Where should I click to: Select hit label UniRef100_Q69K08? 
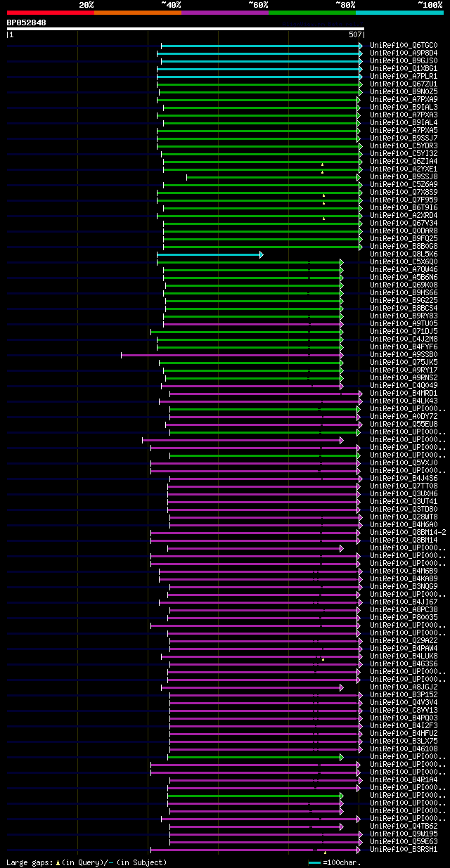404,285
